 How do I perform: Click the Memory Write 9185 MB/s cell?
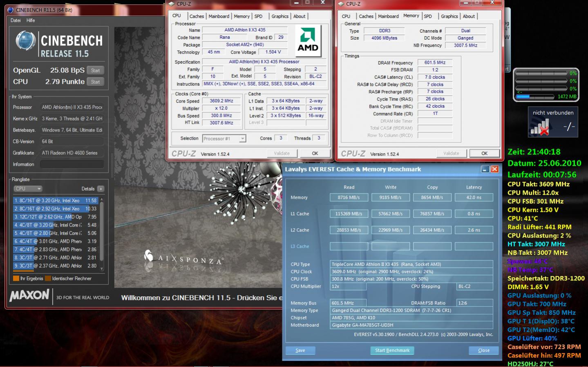[390, 197]
